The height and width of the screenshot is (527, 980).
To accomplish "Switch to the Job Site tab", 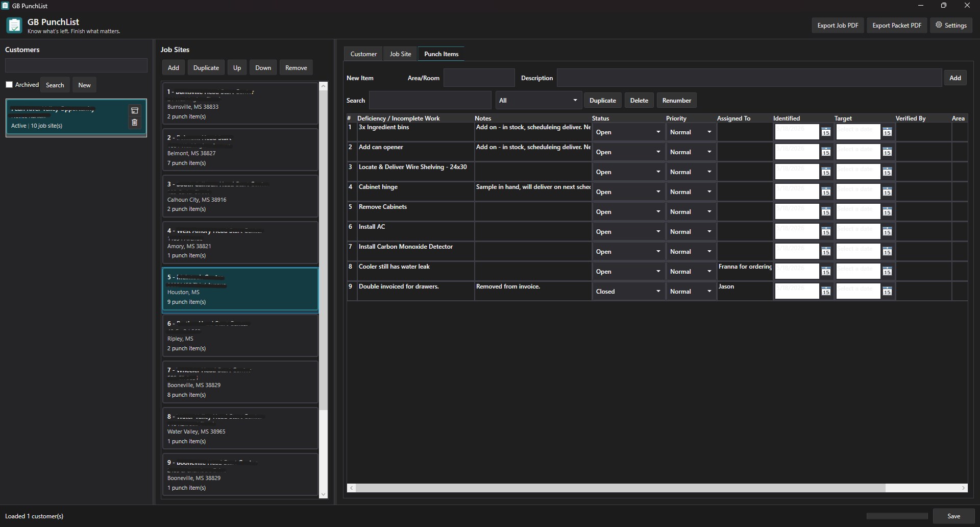I will (400, 54).
